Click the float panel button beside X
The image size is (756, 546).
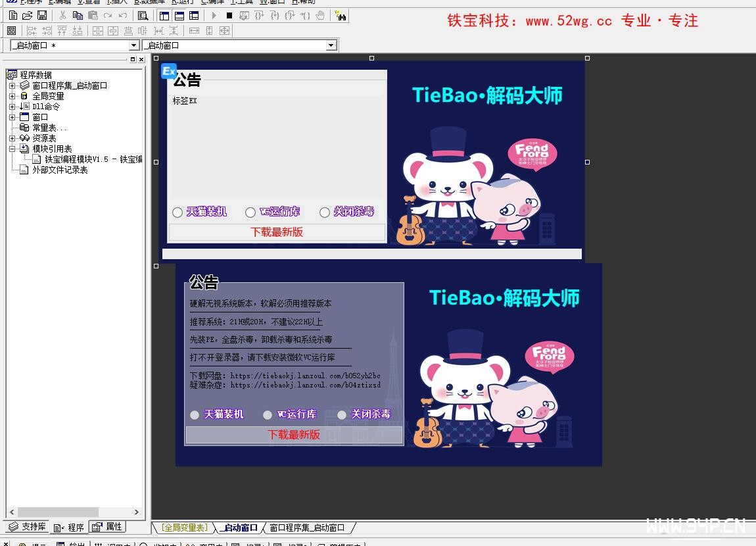coord(133,59)
